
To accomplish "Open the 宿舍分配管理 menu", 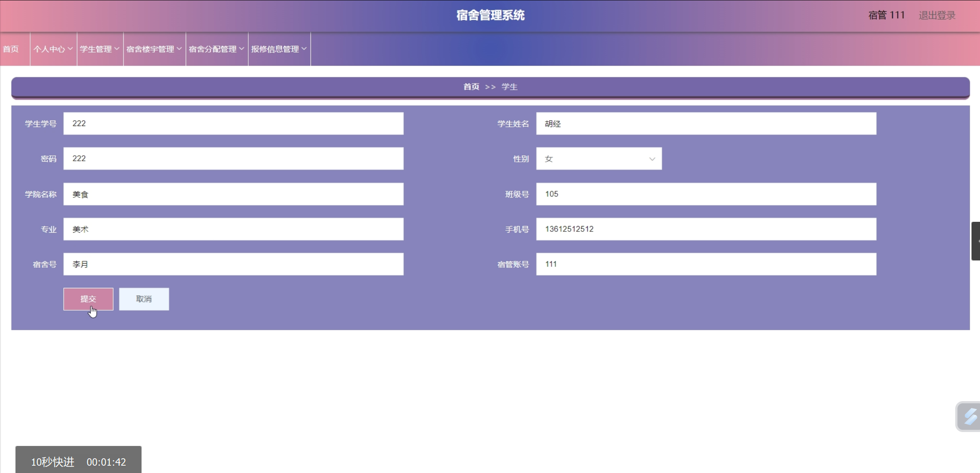I will tap(216, 49).
